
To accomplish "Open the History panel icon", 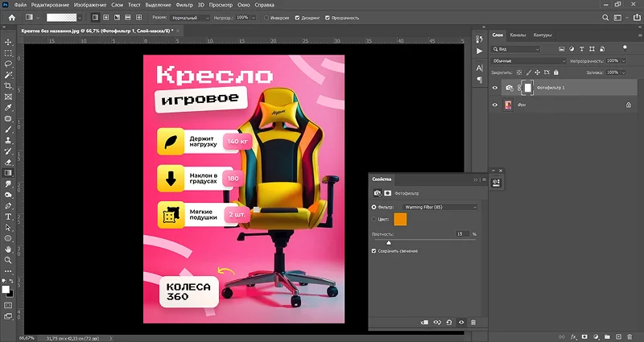I will tap(479, 39).
